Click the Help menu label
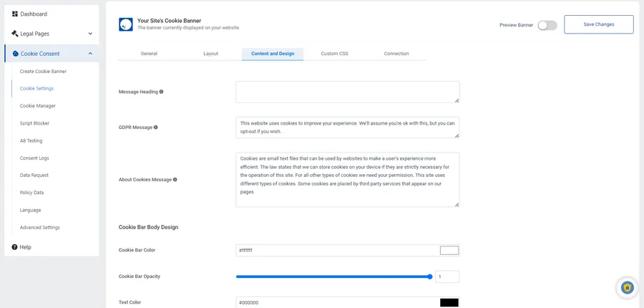The width and height of the screenshot is (644, 308). tap(26, 247)
